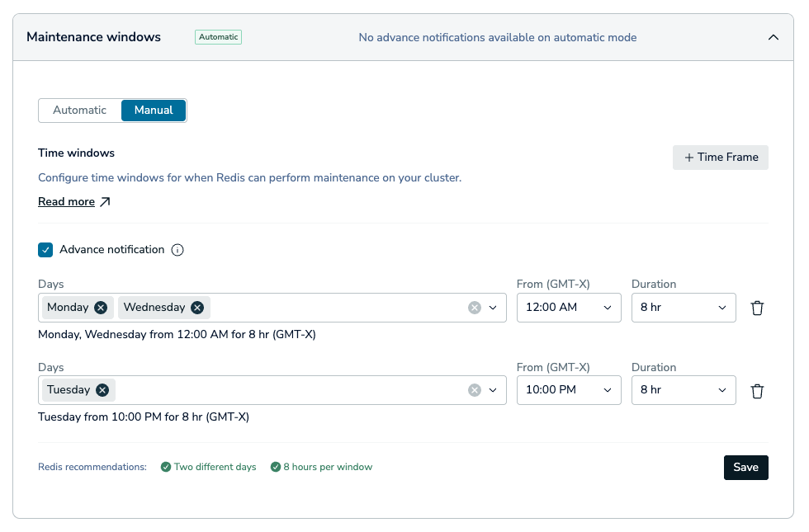The image size is (809, 532).
Task: Show Advance notification info tooltip
Action: (x=177, y=250)
